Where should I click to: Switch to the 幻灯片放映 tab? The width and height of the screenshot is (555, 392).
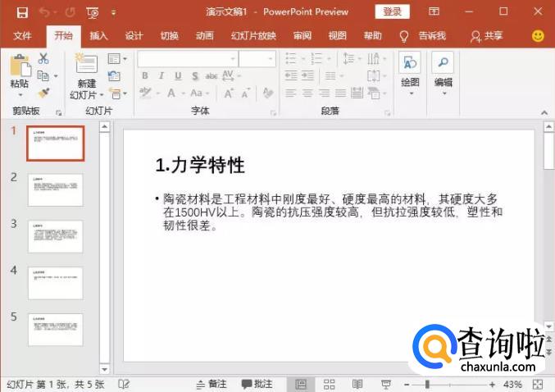(x=253, y=36)
